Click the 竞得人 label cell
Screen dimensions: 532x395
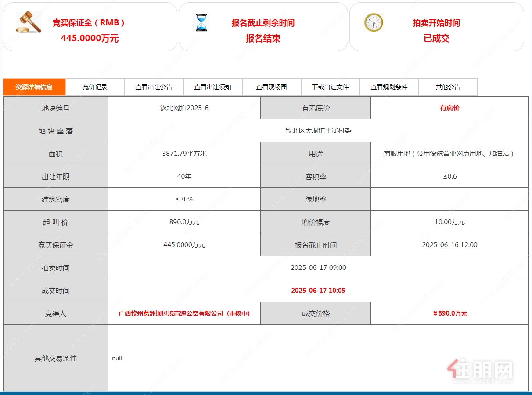[x=56, y=313]
